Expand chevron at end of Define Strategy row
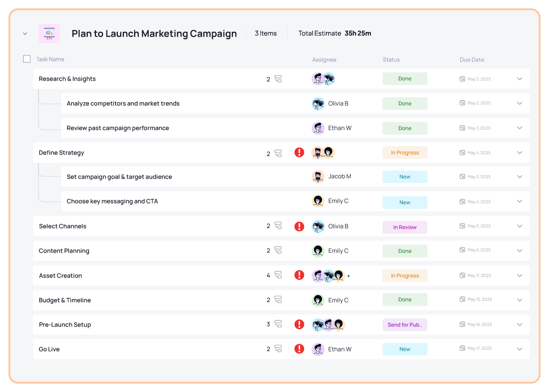Image resolution: width=549 pixels, height=392 pixels. point(519,153)
